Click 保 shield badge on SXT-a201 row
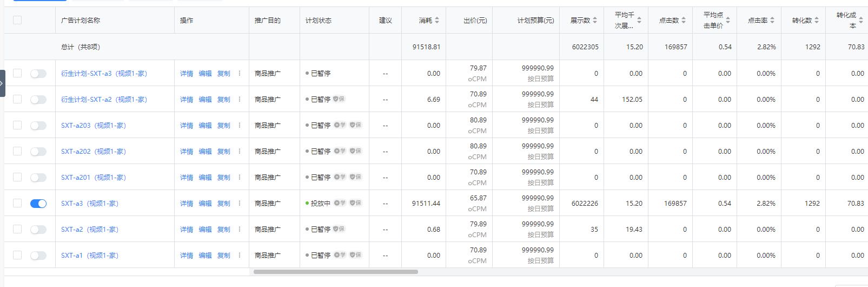 coord(355,177)
